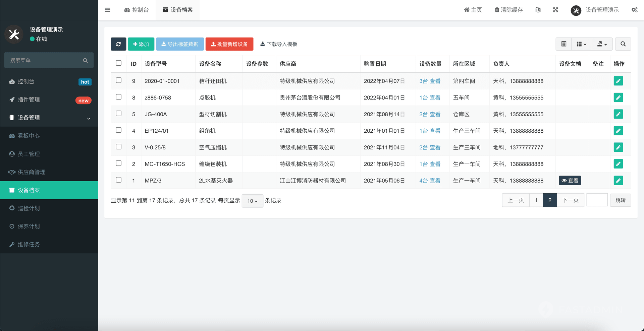
Task: Open the page size 10 dropdown
Action: [252, 201]
